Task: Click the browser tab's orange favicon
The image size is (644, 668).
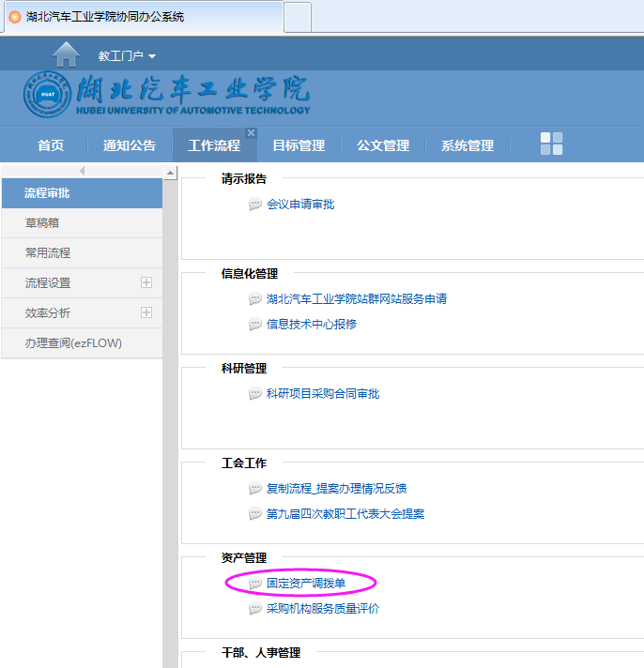Action: click(15, 17)
